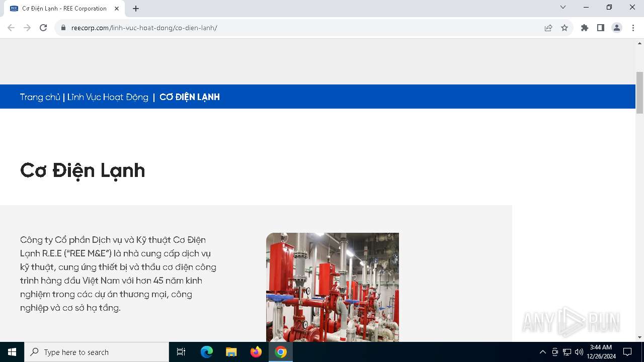The image size is (644, 362).
Task: Click the address bar URL field
Action: pyautogui.click(x=302, y=28)
